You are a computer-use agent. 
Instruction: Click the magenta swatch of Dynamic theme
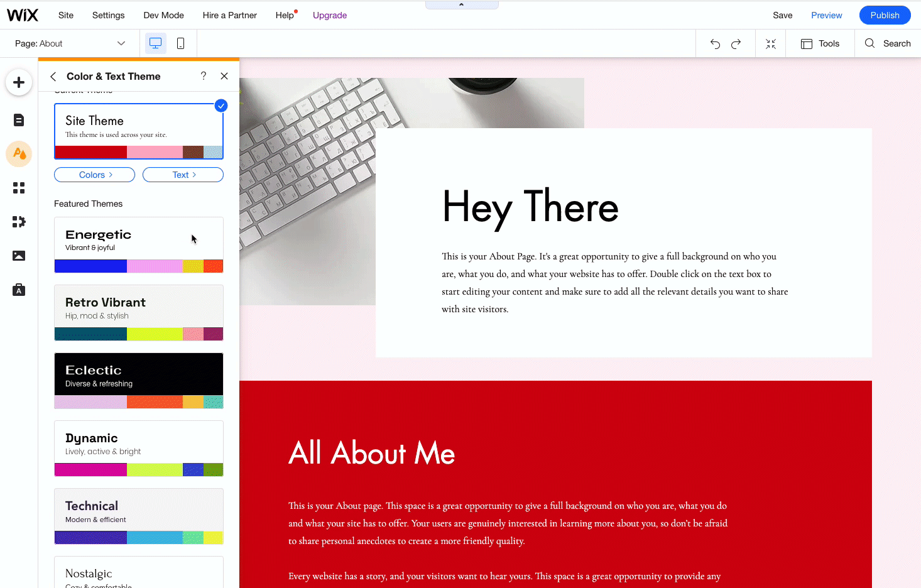(x=91, y=469)
